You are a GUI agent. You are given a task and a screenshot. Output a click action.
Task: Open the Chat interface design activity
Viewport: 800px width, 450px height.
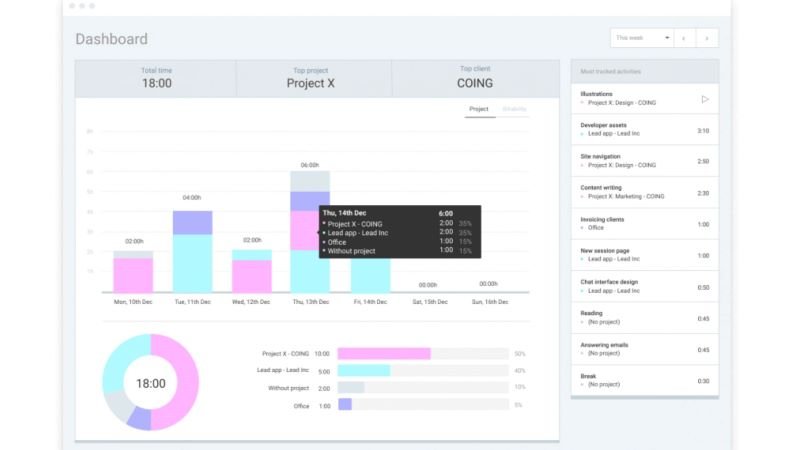point(644,286)
